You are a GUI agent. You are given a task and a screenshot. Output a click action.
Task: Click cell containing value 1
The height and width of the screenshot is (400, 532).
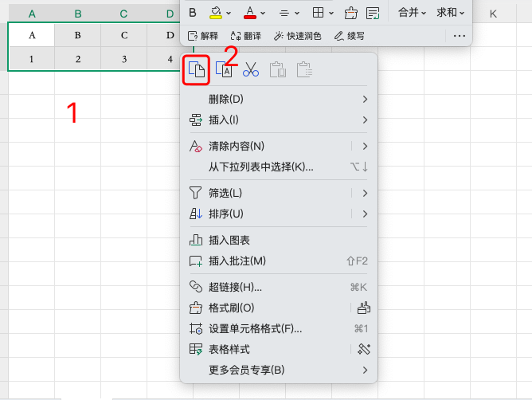pyautogui.click(x=32, y=59)
